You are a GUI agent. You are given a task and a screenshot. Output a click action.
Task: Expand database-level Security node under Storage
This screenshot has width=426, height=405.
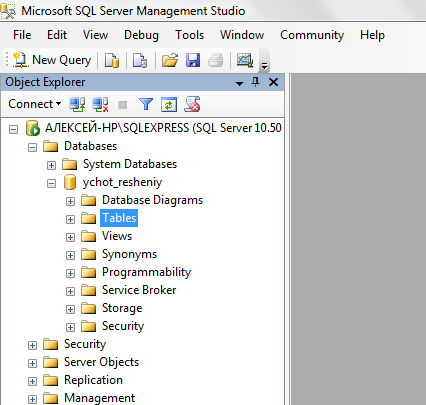tap(70, 327)
